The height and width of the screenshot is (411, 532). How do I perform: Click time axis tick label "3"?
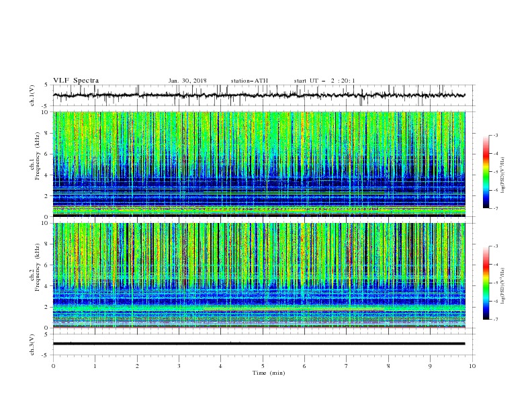point(179,366)
